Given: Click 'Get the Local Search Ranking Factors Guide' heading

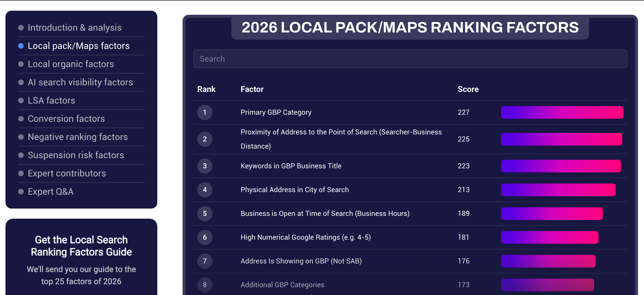Looking at the screenshot, I should [81, 246].
